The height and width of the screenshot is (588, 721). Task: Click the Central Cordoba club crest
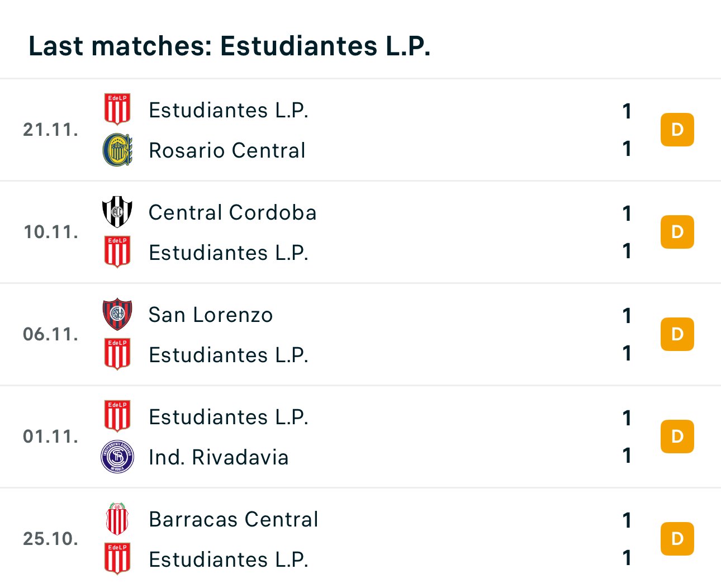(117, 212)
